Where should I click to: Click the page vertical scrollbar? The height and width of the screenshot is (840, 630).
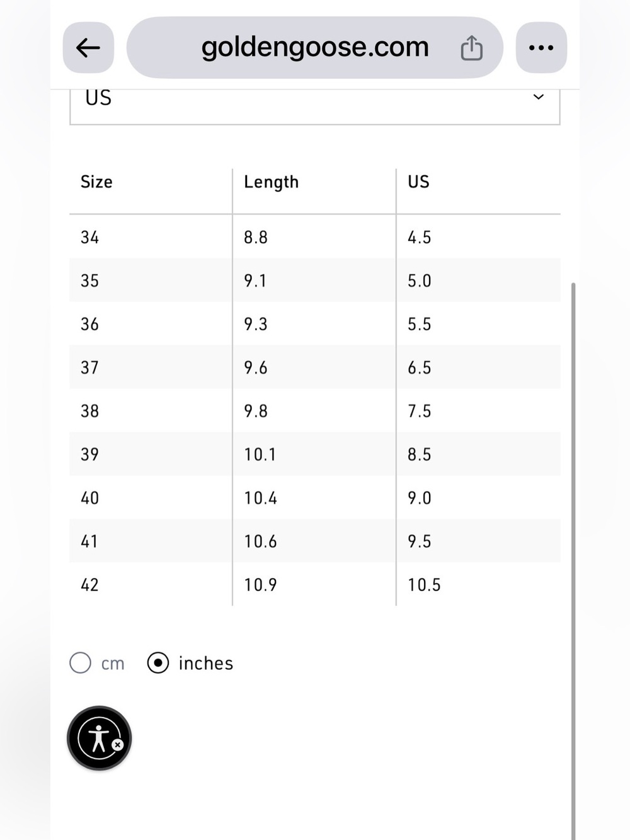pyautogui.click(x=573, y=561)
